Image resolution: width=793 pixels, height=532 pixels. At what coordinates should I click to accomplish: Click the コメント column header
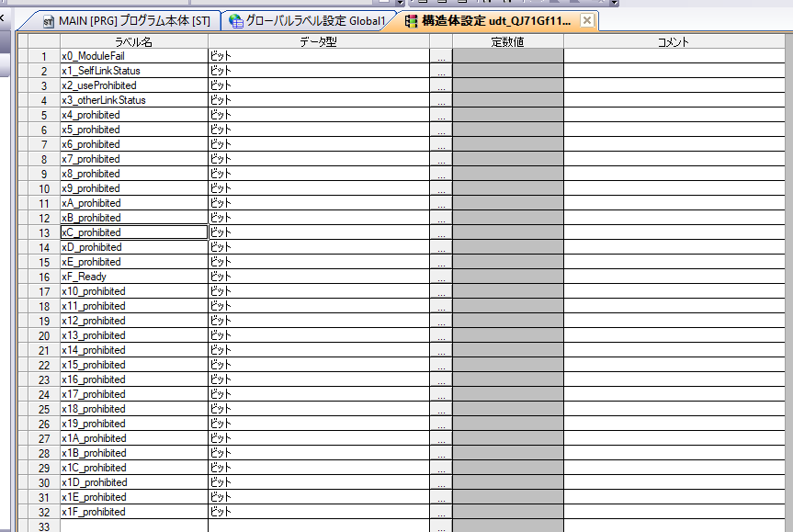pos(674,41)
